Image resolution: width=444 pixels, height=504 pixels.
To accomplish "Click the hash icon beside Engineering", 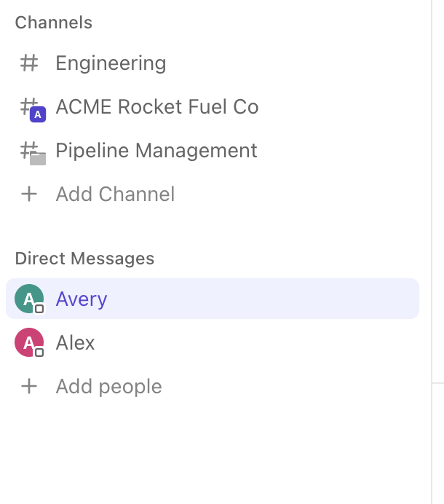I will (29, 63).
